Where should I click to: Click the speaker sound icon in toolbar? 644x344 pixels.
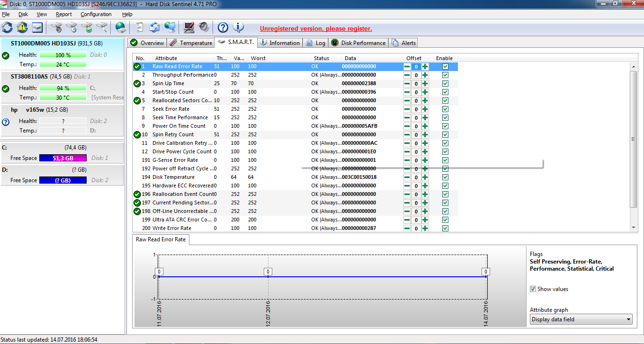(204, 27)
